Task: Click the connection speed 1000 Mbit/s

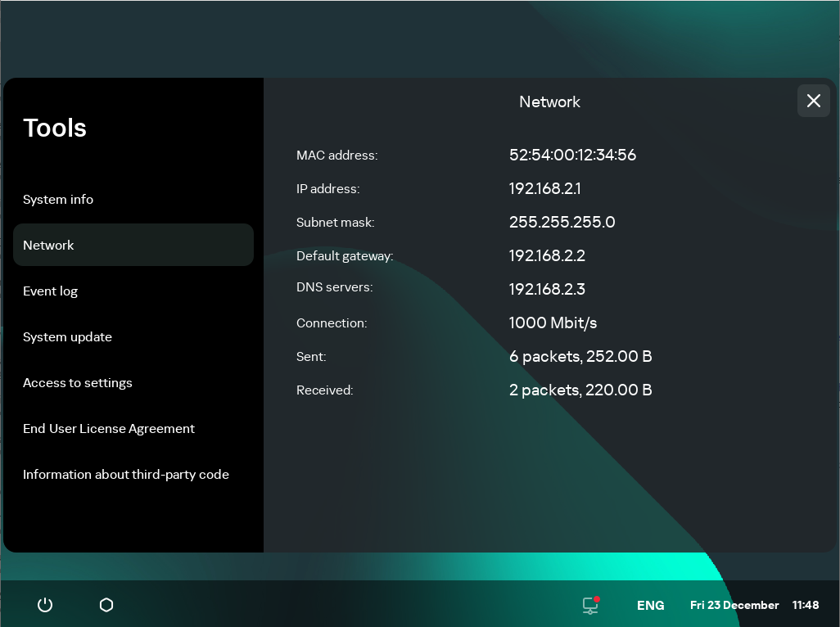Action: click(x=553, y=323)
